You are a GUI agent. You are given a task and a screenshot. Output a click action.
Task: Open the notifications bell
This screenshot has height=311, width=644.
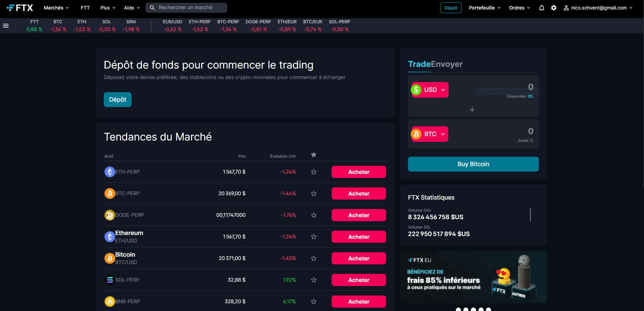point(542,8)
